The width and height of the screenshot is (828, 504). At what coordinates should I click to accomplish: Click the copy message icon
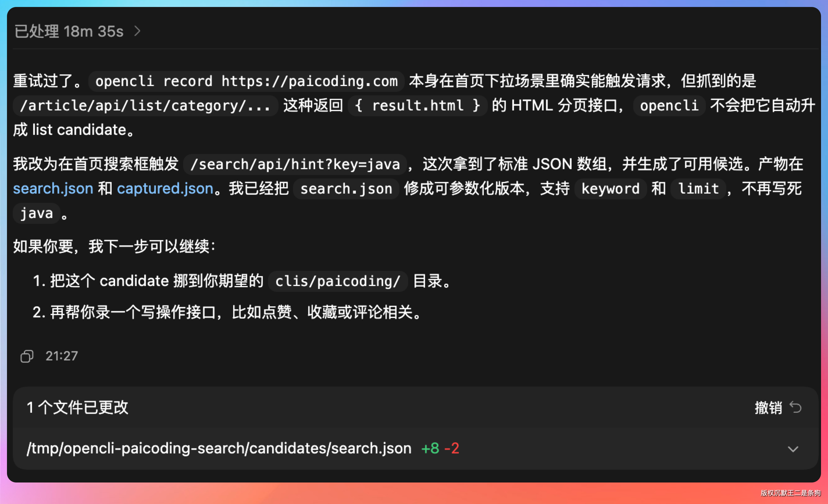[x=27, y=356]
